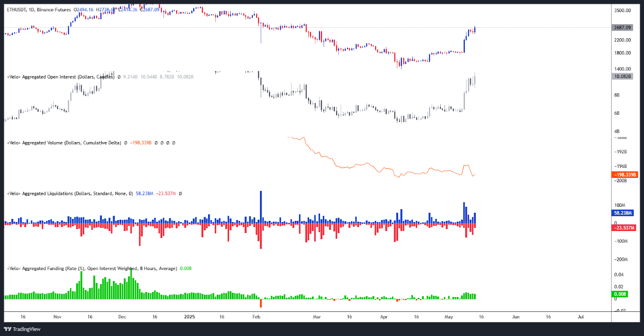Click the orange negative funding rate bar

pyautogui.click(x=261, y=303)
